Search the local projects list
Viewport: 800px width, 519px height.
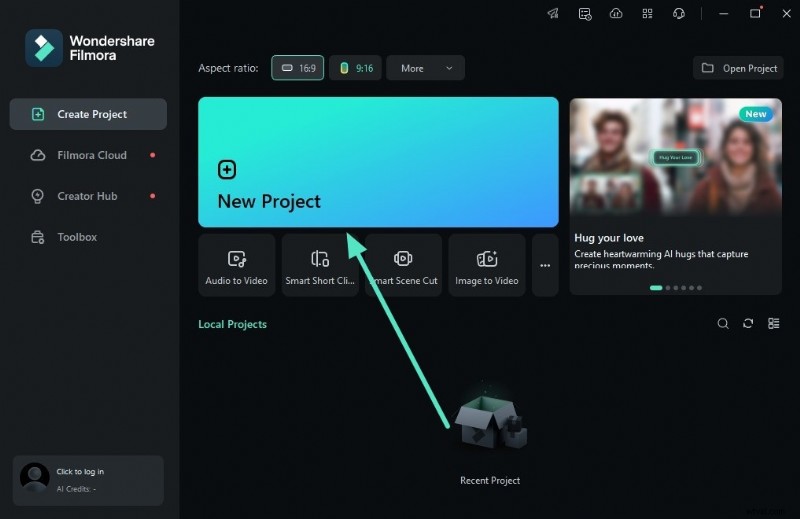coord(723,324)
